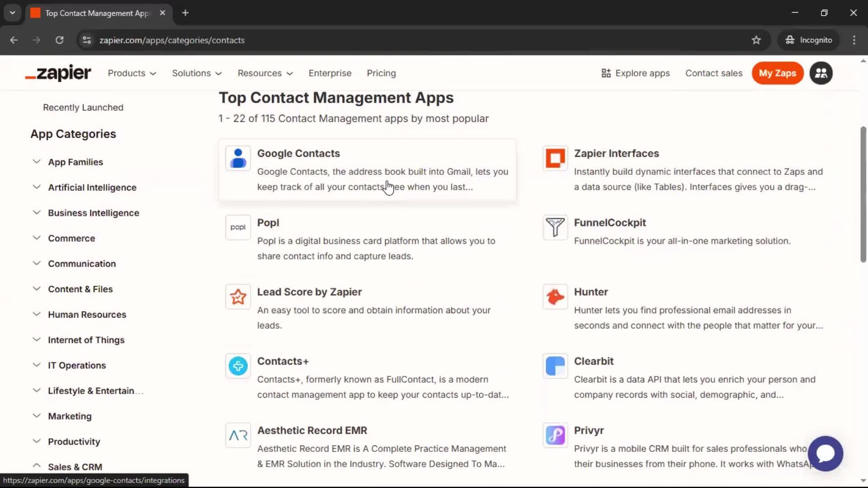This screenshot has height=488, width=868.
Task: Close the Top Contact Management Apps tab
Action: pos(162,13)
